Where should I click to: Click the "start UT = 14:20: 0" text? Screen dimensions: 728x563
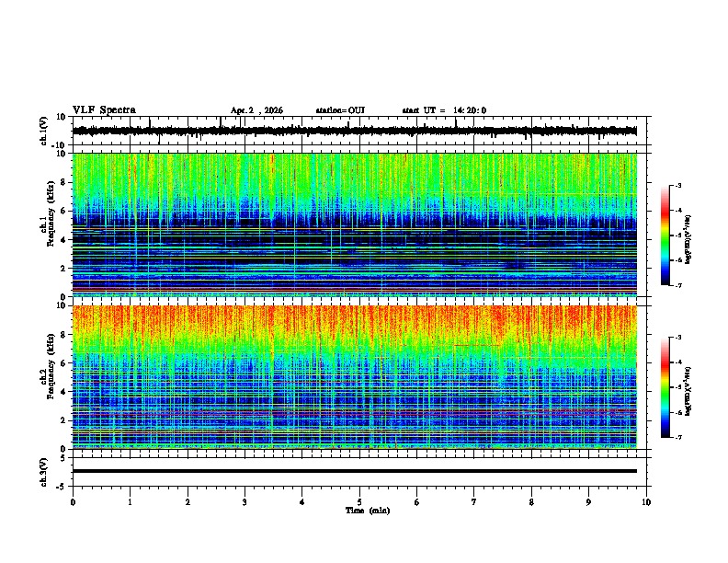pyautogui.click(x=444, y=110)
